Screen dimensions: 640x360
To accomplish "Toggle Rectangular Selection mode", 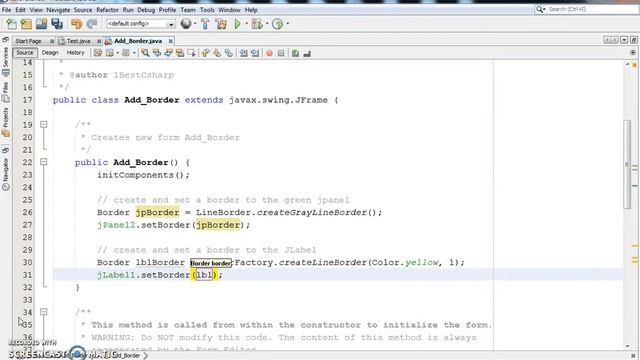I will (191, 53).
